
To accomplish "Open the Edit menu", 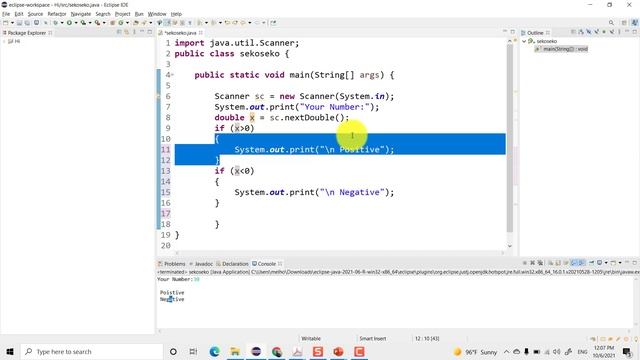I will [x=19, y=14].
